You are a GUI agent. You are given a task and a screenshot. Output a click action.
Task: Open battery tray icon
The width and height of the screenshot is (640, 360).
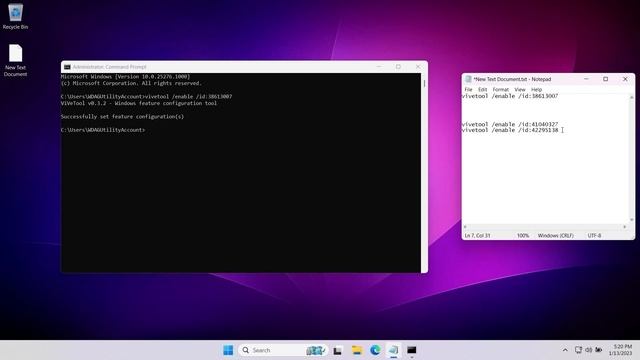(x=598, y=350)
